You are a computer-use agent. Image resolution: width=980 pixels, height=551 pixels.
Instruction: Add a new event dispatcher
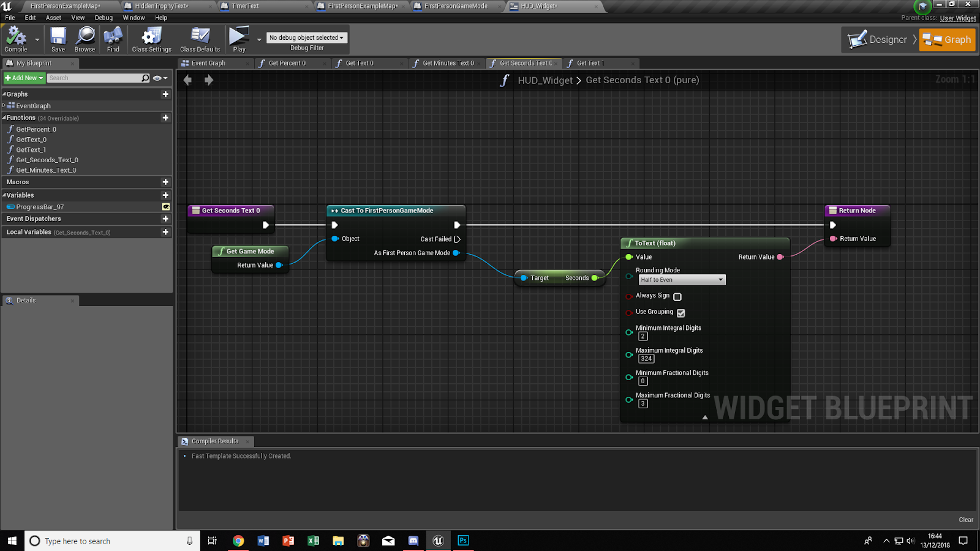pyautogui.click(x=165, y=219)
